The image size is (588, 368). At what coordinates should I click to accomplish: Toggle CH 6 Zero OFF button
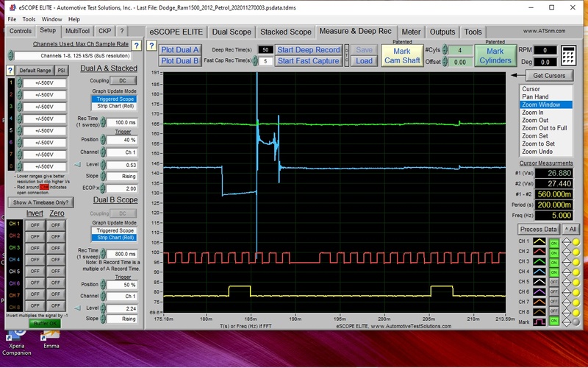(56, 283)
